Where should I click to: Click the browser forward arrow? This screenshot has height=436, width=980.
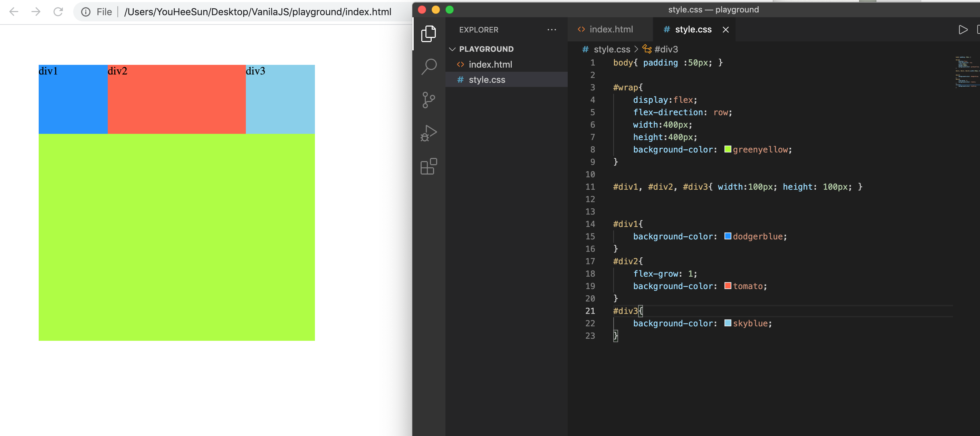click(36, 12)
